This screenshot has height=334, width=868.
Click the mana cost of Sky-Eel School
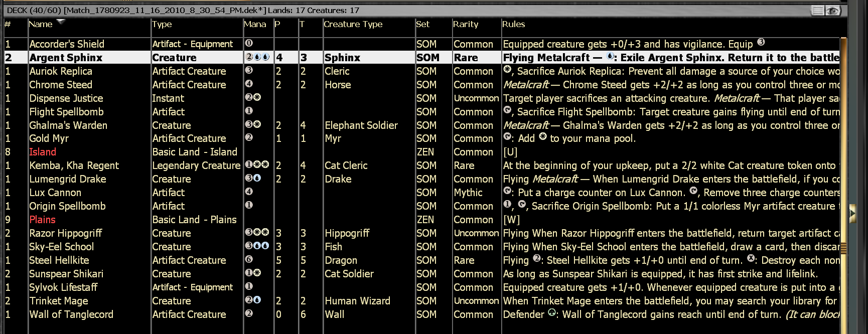(x=257, y=246)
